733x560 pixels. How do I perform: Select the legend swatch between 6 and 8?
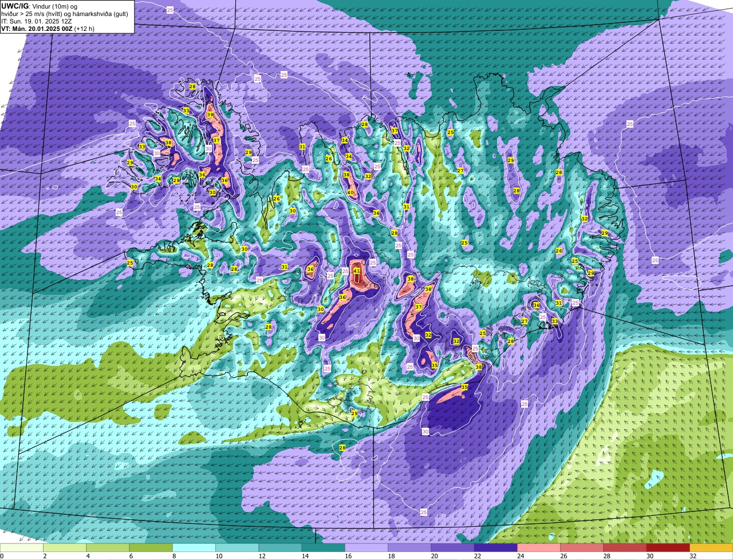pos(151,548)
